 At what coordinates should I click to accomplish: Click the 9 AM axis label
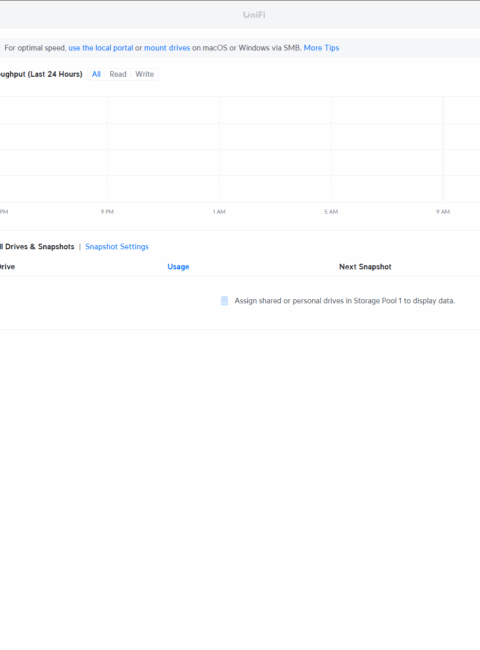tap(443, 212)
